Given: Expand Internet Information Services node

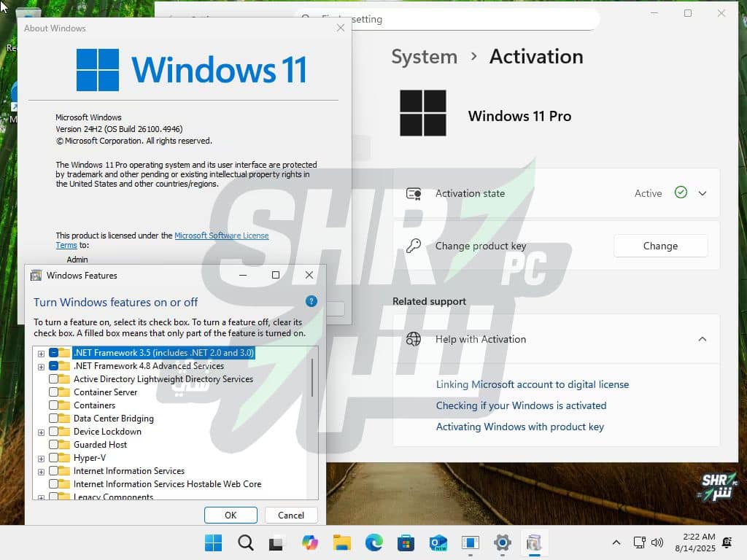Looking at the screenshot, I should click(41, 472).
